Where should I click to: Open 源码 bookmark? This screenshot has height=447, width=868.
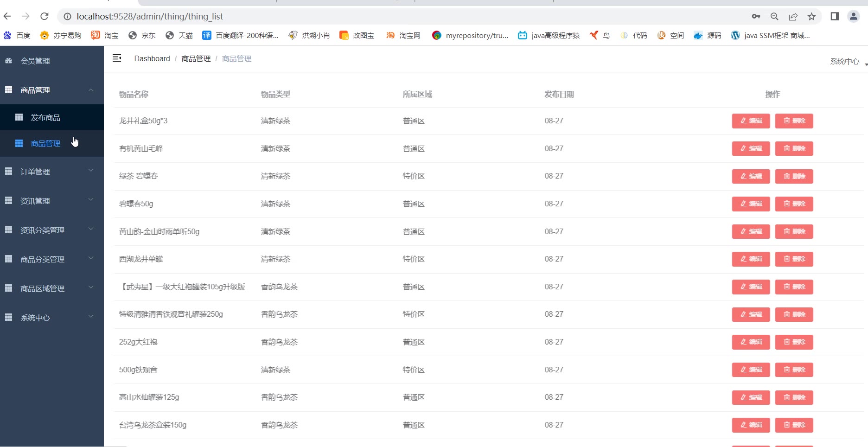[708, 35]
